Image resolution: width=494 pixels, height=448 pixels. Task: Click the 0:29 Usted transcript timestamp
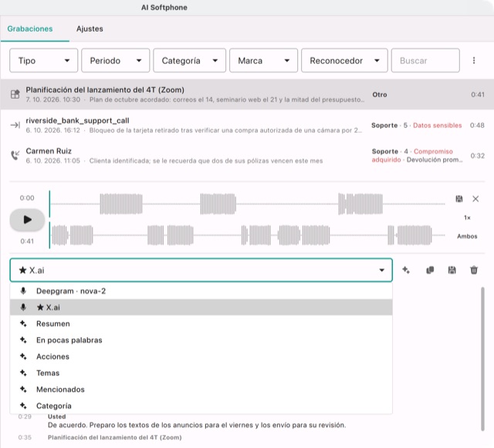click(25, 416)
